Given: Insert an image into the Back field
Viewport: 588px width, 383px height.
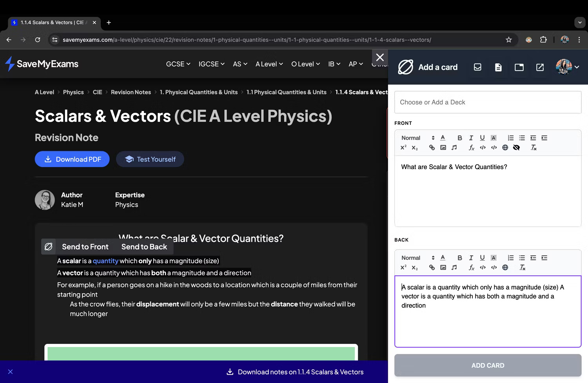Looking at the screenshot, I should [x=443, y=267].
